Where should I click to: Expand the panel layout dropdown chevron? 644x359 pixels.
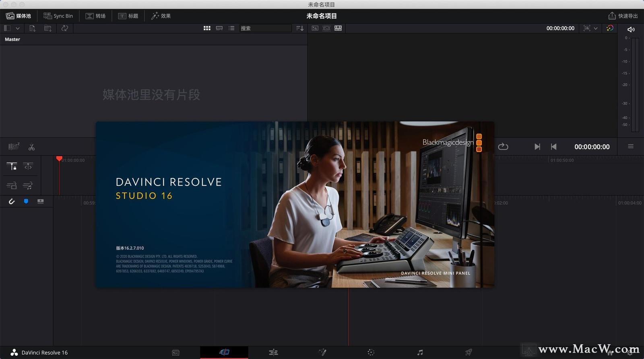(18, 28)
